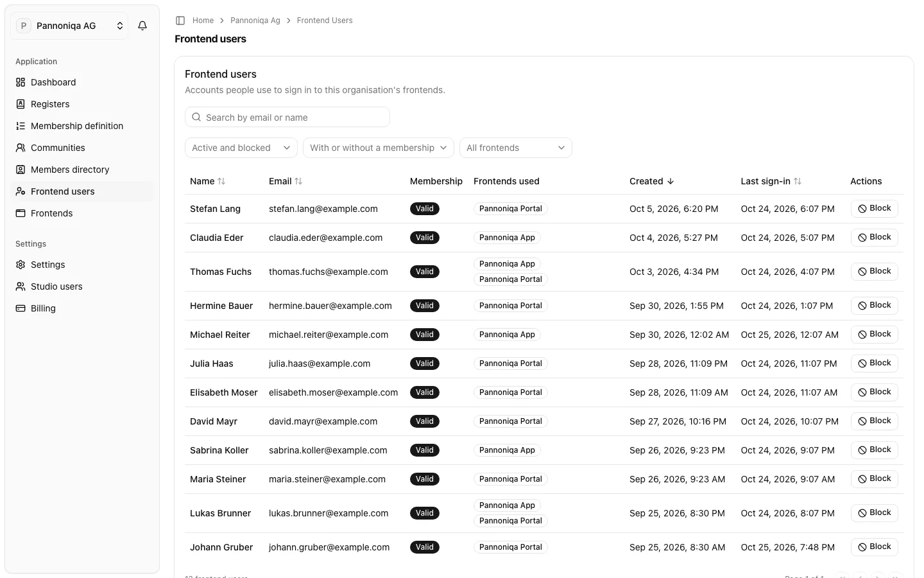
Task: Go to Registers in the sidebar
Action: coord(82,104)
